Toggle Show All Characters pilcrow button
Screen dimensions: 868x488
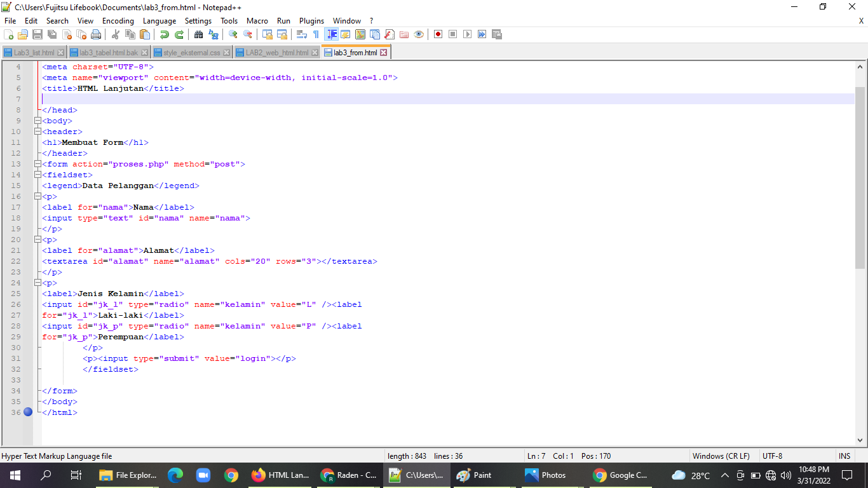[x=316, y=34]
